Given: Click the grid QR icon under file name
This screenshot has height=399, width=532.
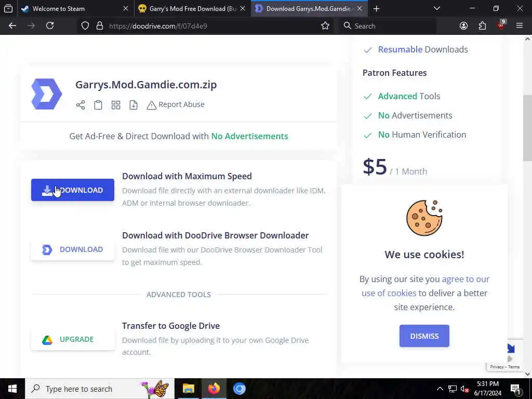Looking at the screenshot, I should pos(116,105).
